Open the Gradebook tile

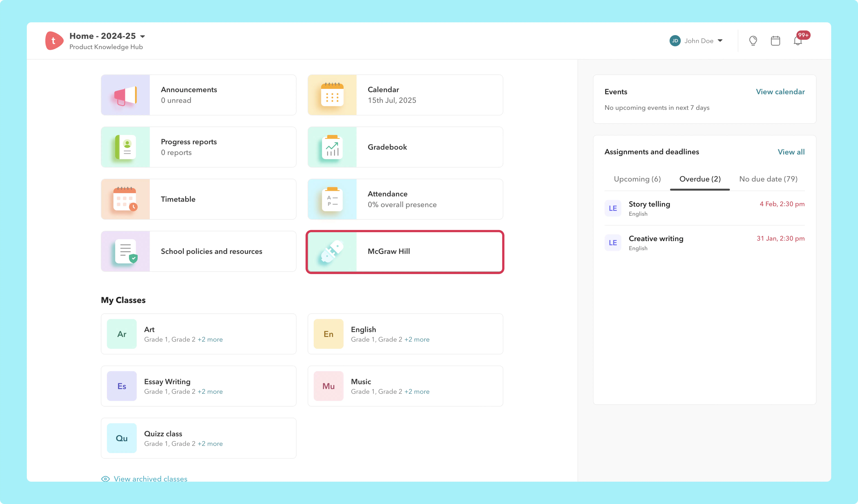tap(405, 147)
